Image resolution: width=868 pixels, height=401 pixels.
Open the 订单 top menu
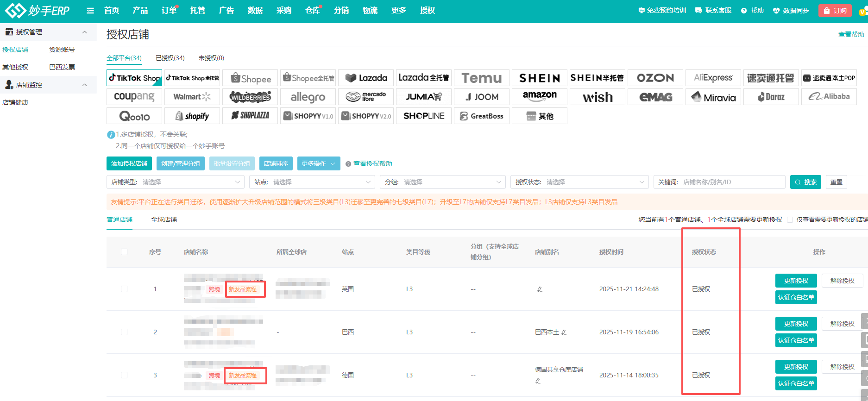click(169, 11)
